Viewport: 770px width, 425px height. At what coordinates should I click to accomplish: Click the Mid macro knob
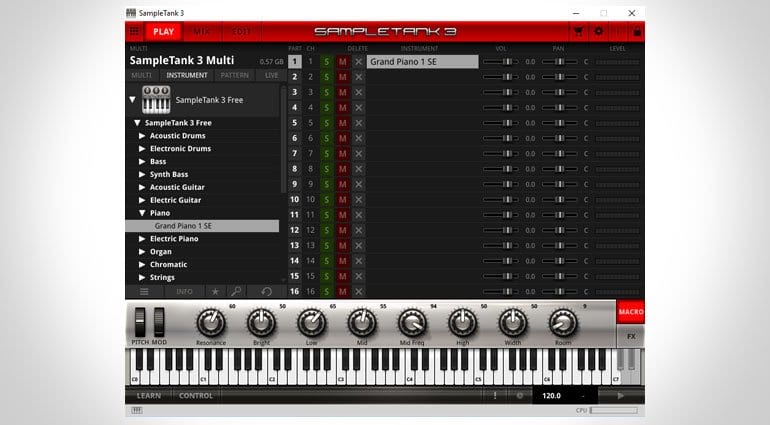point(362,323)
